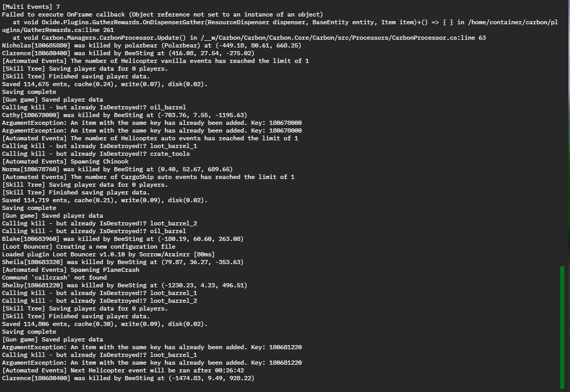
Task: Click the "crate_tools" already destroyed line
Action: pyautogui.click(x=96, y=154)
